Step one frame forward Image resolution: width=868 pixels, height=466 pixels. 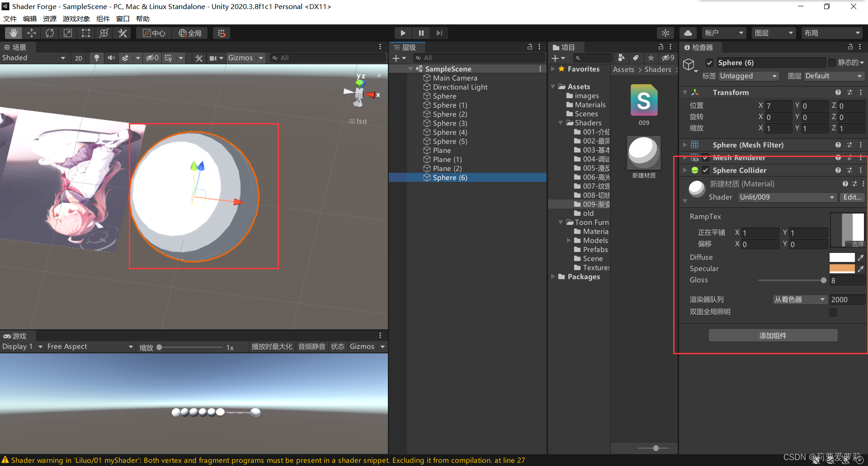[x=439, y=33]
